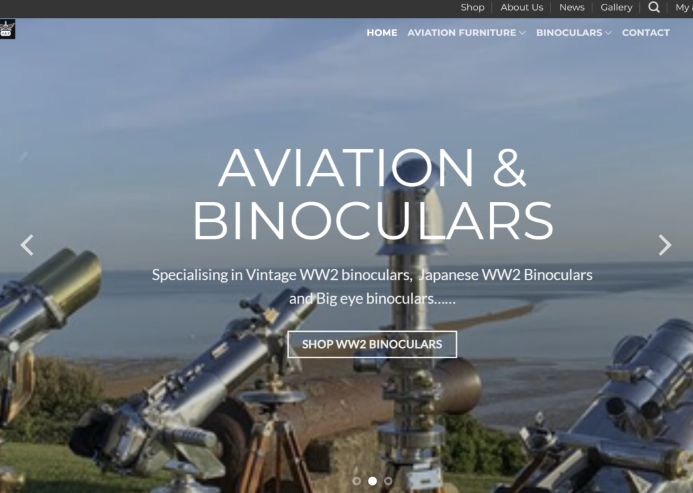Open the partially visible My account link
Viewport: 693px width, 493px height.
684,8
